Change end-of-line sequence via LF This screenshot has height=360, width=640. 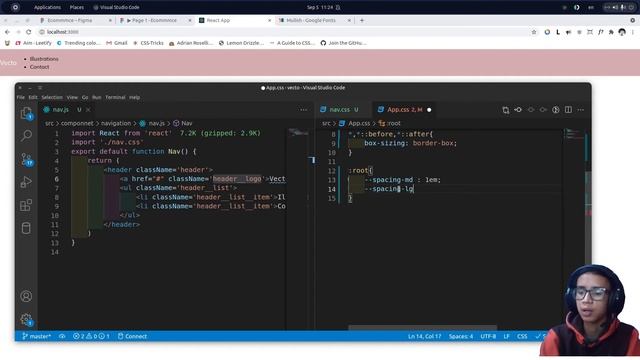pos(507,336)
